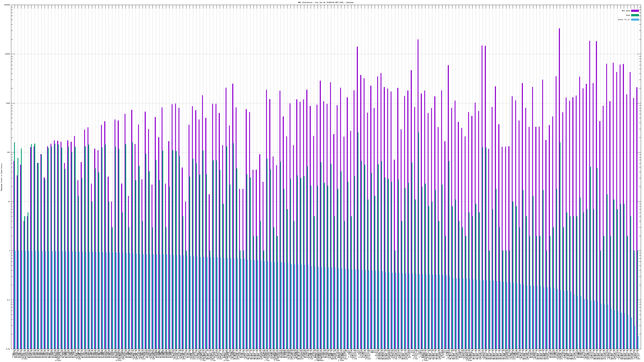Click the 1 y-axis tick label
The image size is (644, 362).
[10, 251]
